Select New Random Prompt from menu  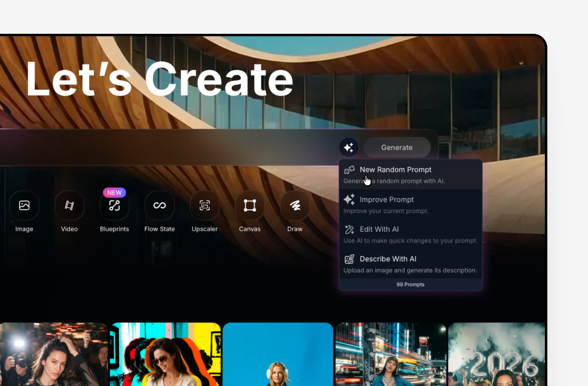tap(411, 174)
